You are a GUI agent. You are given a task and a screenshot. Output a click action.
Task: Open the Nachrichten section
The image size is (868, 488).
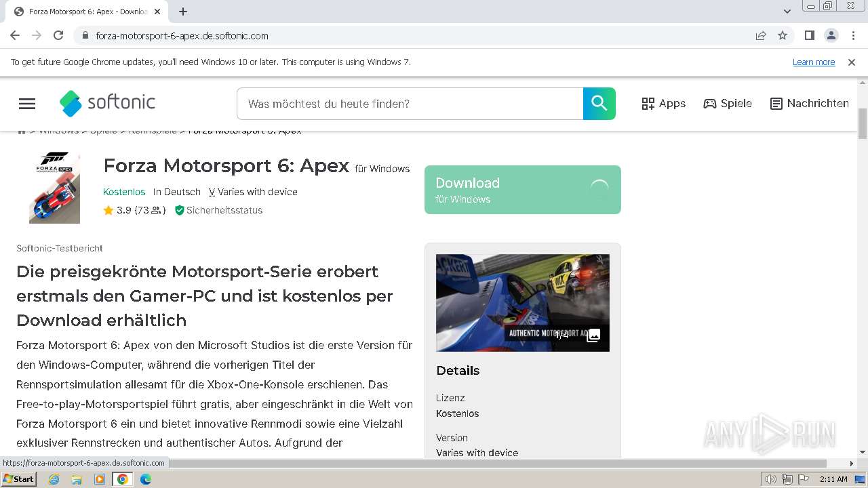(810, 104)
